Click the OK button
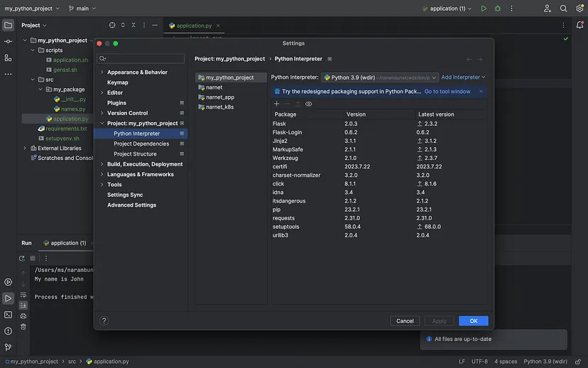Image resolution: width=588 pixels, height=368 pixels. pyautogui.click(x=473, y=320)
